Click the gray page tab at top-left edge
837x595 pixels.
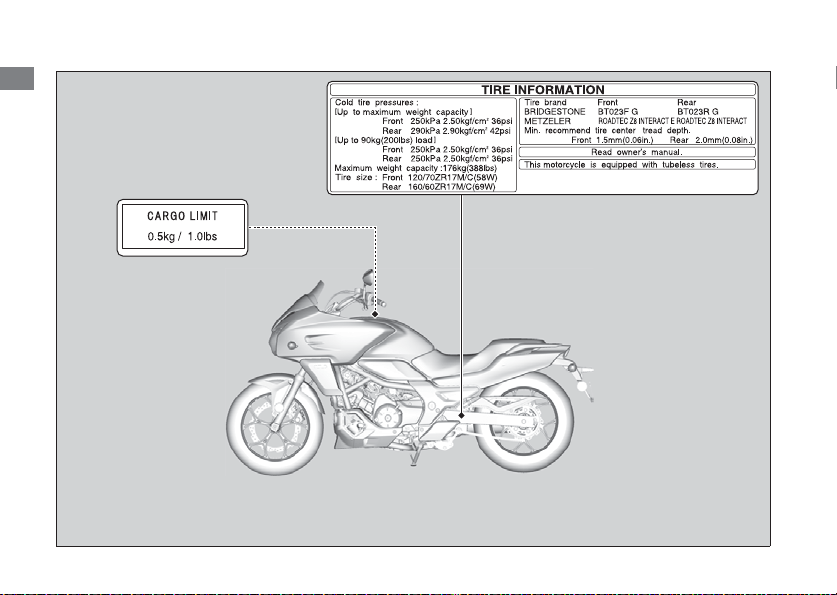coord(17,78)
